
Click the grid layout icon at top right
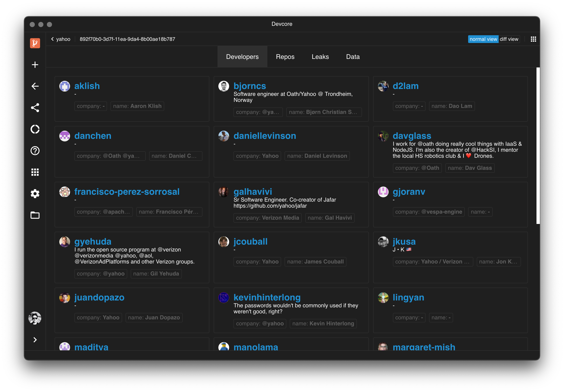point(533,39)
